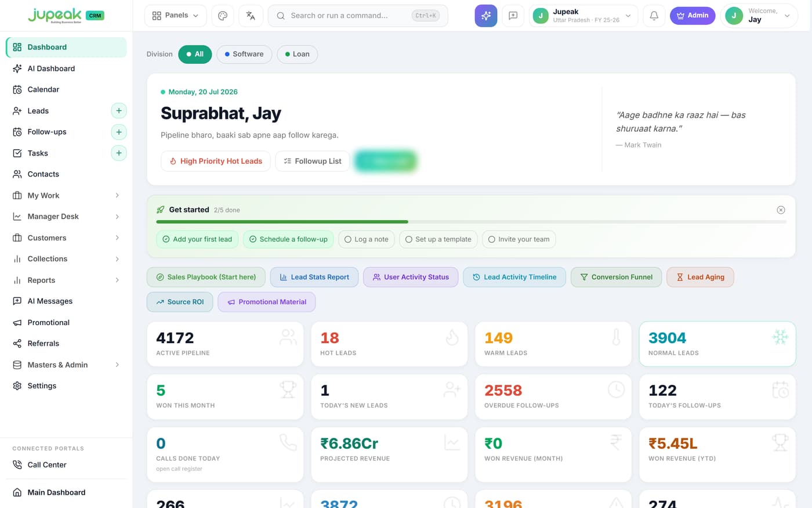812x508 pixels.
Task: Click the search or run a command field
Action: 358,16
